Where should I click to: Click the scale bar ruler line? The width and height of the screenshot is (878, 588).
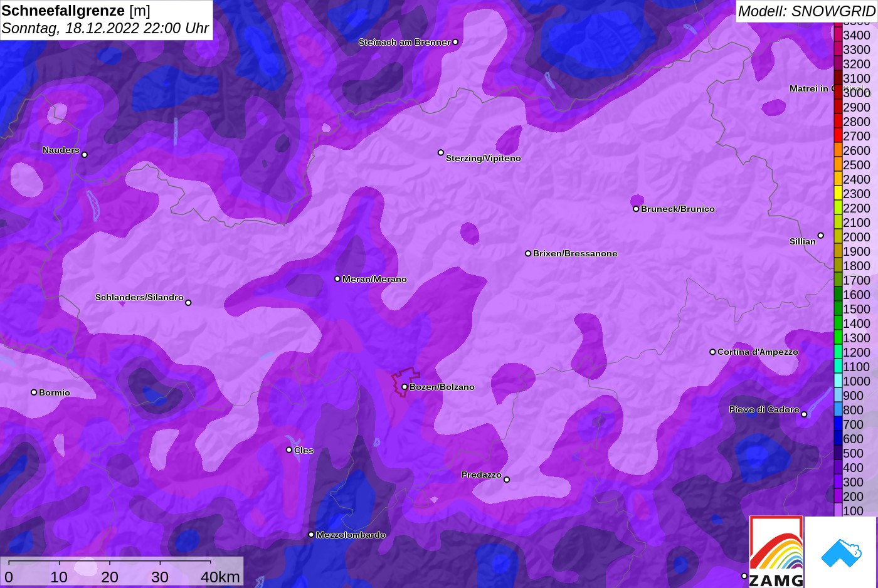pyautogui.click(x=109, y=562)
